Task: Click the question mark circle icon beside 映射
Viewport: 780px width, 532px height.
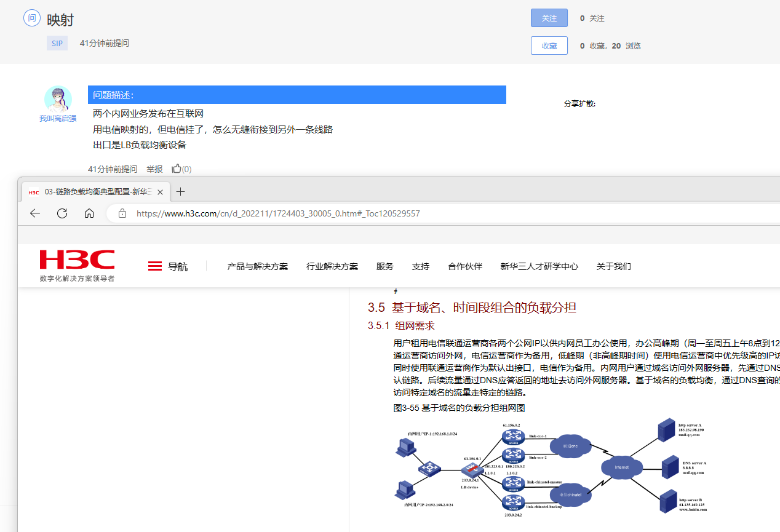Action: click(x=32, y=18)
